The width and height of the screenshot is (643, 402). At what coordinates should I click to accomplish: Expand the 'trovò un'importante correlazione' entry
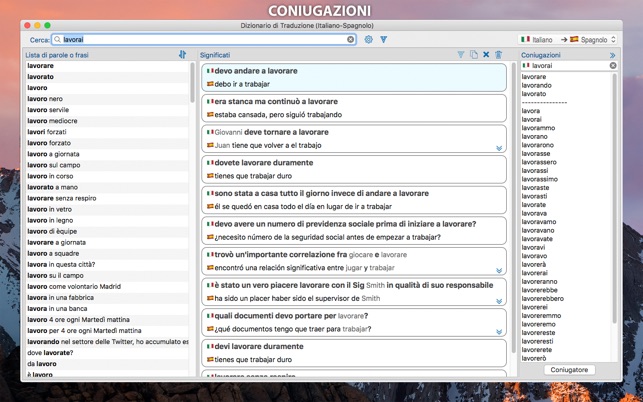[x=499, y=271]
